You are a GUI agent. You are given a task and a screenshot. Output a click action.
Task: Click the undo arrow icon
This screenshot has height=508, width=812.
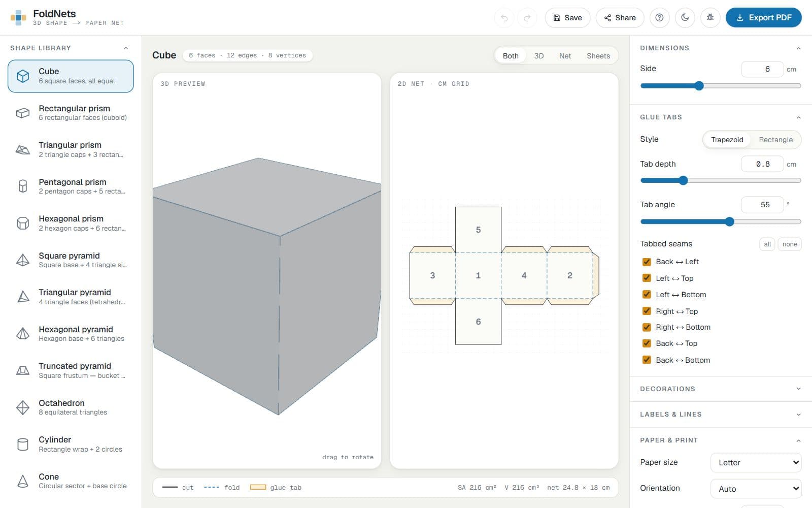tap(504, 18)
